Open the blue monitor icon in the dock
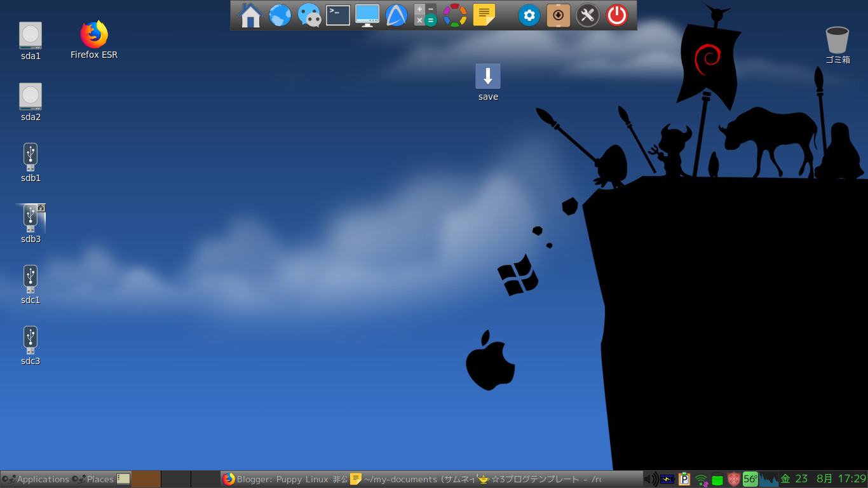 367,15
